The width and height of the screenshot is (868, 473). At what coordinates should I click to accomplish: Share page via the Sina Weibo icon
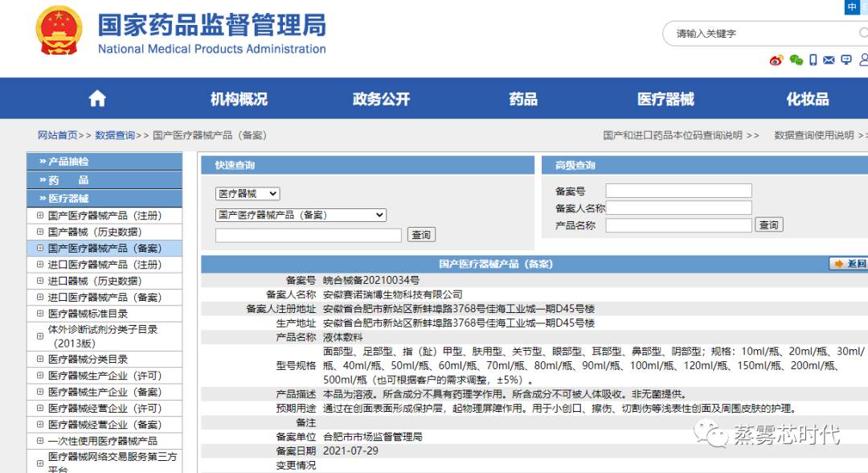[776, 60]
